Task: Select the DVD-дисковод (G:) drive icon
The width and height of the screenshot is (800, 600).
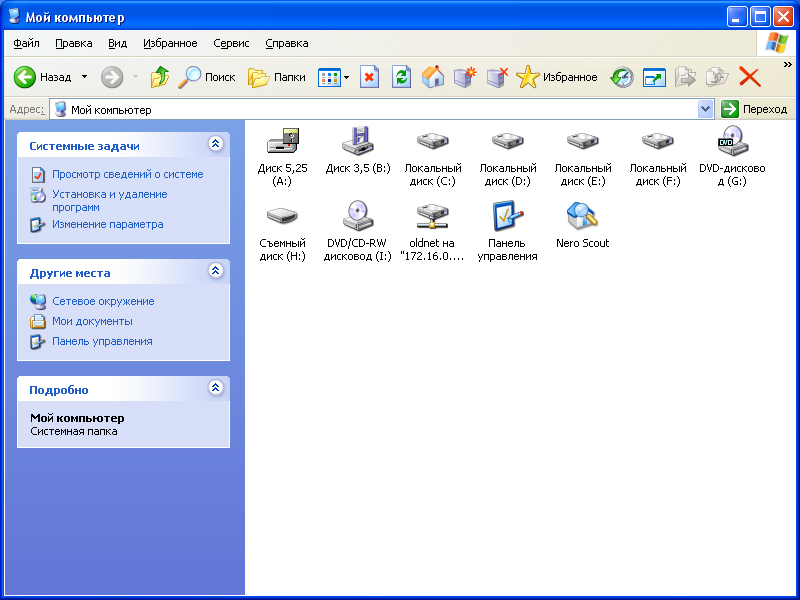Action: coord(732,142)
